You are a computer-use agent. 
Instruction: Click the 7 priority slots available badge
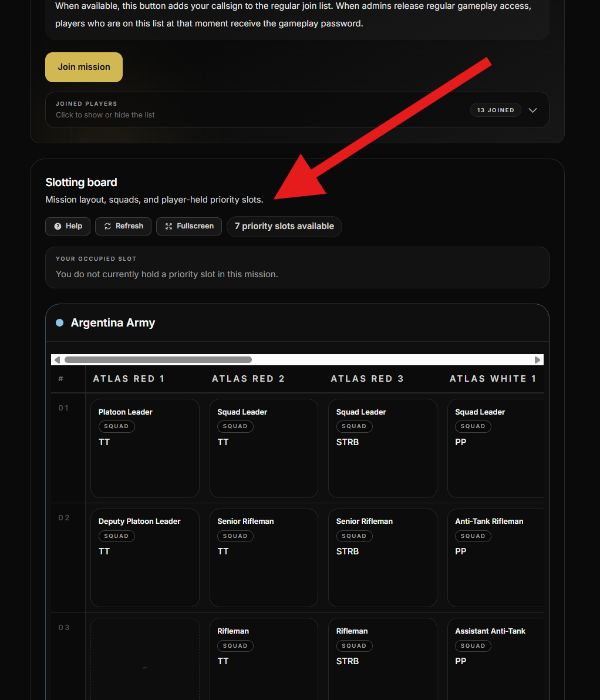tap(284, 226)
